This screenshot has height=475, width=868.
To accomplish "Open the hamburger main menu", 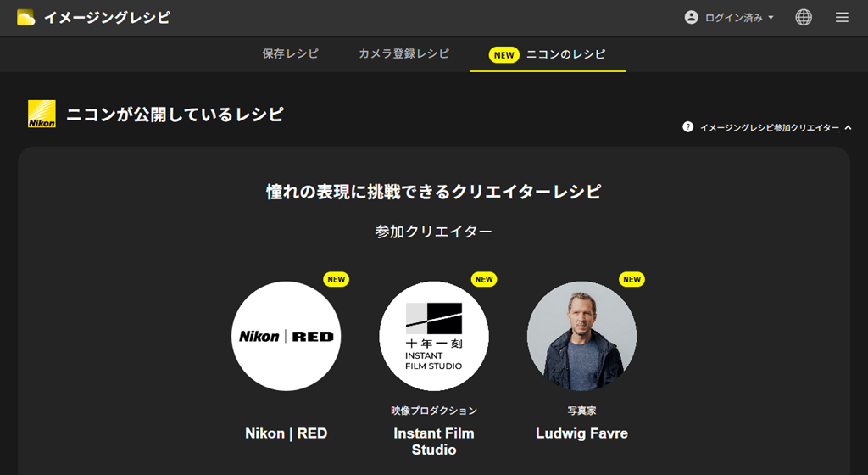I will [842, 18].
